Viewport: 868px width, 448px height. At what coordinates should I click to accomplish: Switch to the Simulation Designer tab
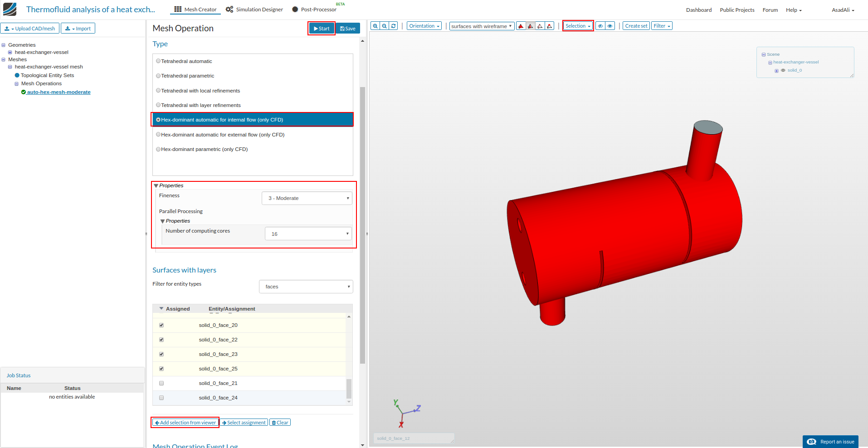pos(254,10)
